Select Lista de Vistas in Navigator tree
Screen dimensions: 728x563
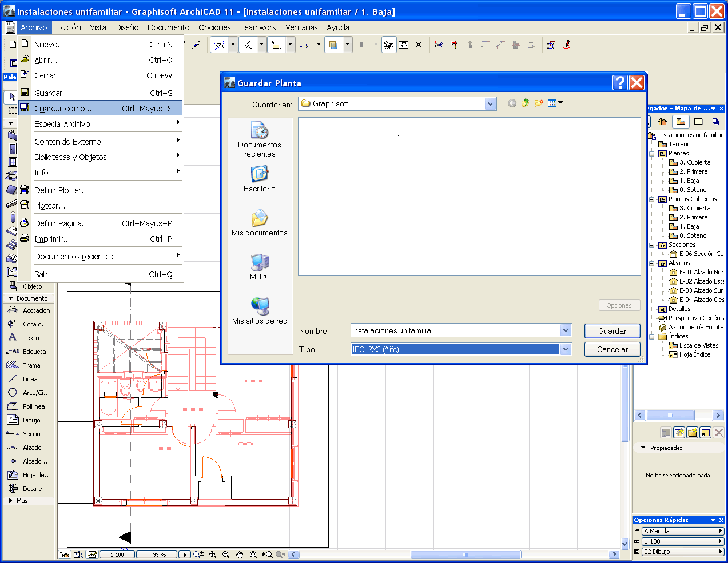click(x=698, y=345)
